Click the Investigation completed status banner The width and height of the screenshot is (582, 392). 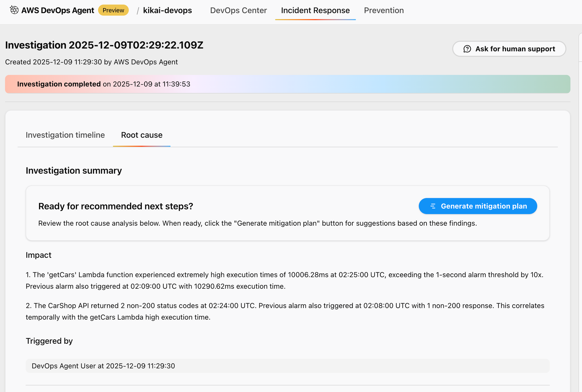[287, 84]
